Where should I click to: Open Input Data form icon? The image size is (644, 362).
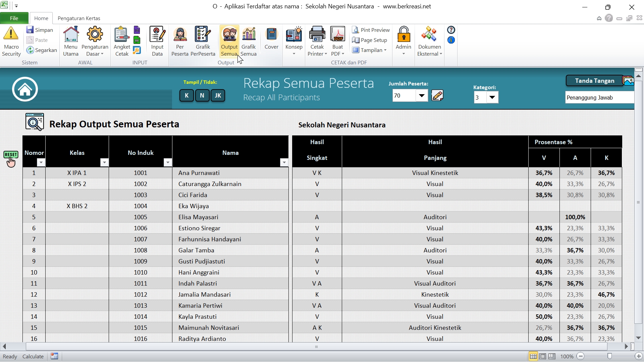157,35
